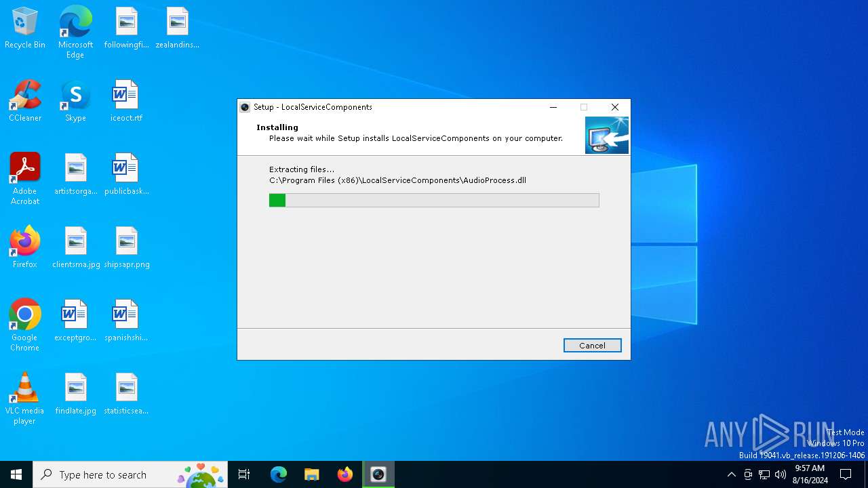Select the artistsorga... image file
The width and height of the screenshot is (868, 488).
coord(75,175)
